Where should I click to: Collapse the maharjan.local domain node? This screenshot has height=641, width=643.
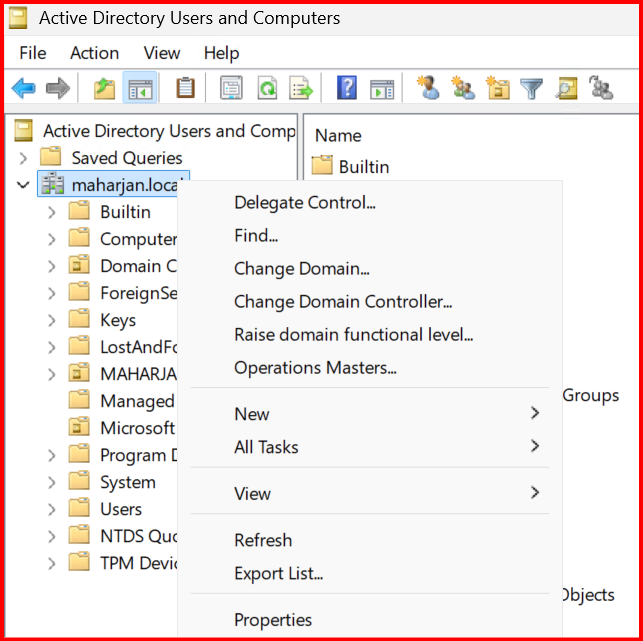coord(24,185)
